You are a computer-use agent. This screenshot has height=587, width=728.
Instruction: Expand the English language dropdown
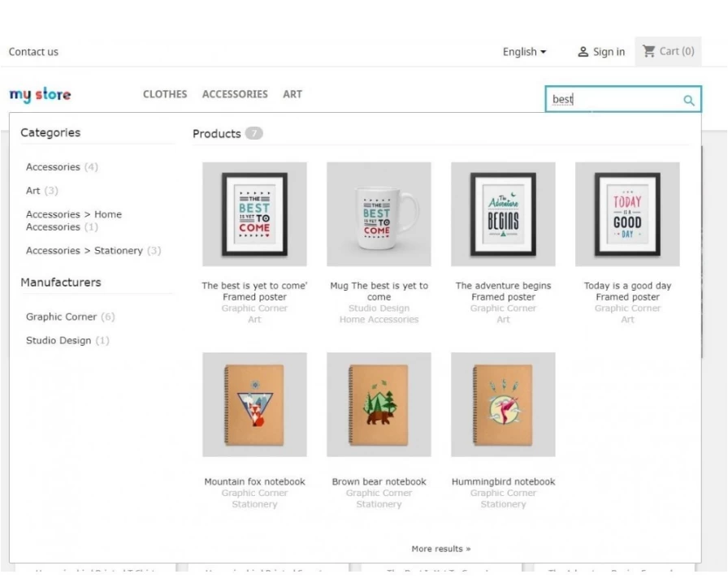pyautogui.click(x=524, y=52)
